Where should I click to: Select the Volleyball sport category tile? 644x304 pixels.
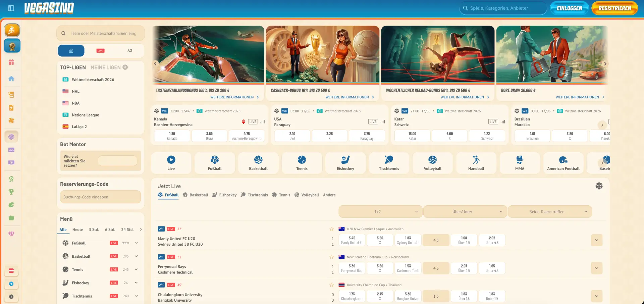click(x=433, y=163)
